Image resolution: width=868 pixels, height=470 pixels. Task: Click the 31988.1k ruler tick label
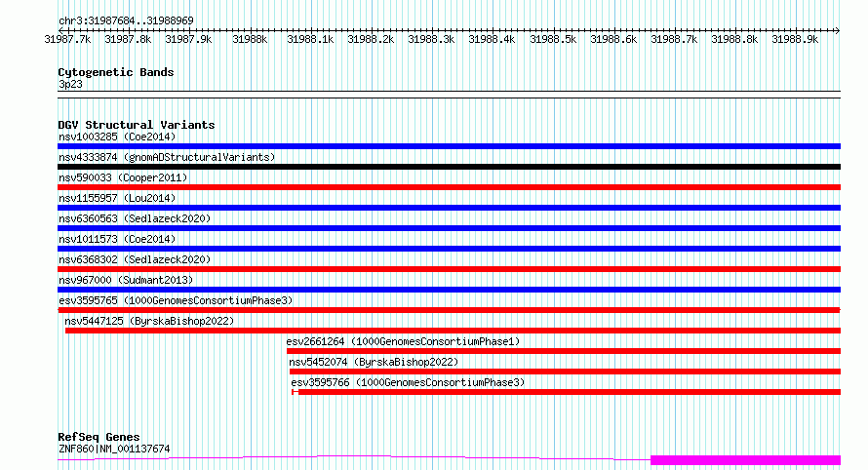point(310,40)
